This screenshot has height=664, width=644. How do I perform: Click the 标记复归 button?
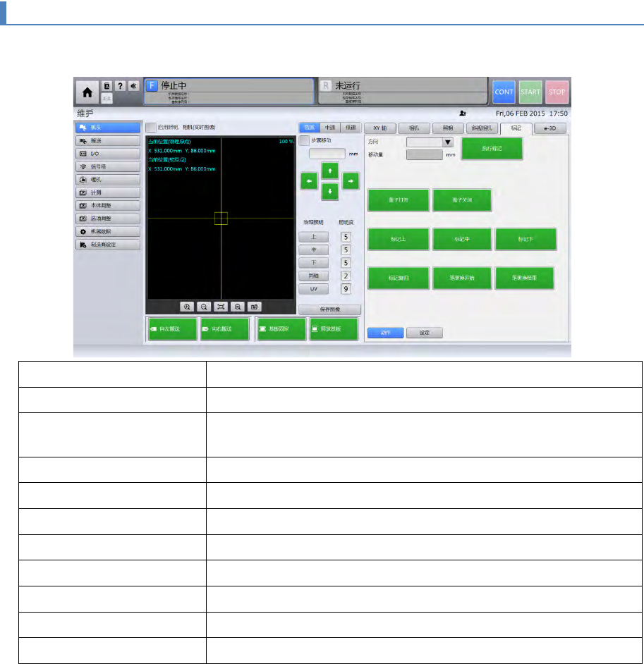point(399,278)
